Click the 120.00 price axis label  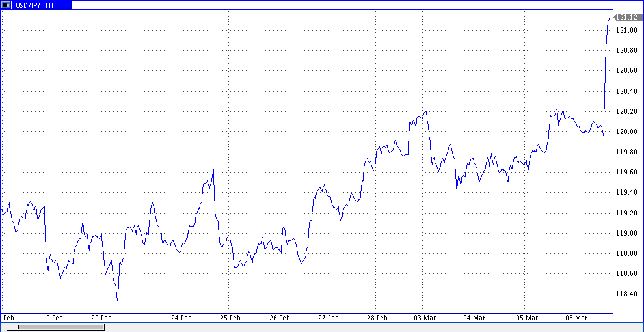pyautogui.click(x=626, y=132)
